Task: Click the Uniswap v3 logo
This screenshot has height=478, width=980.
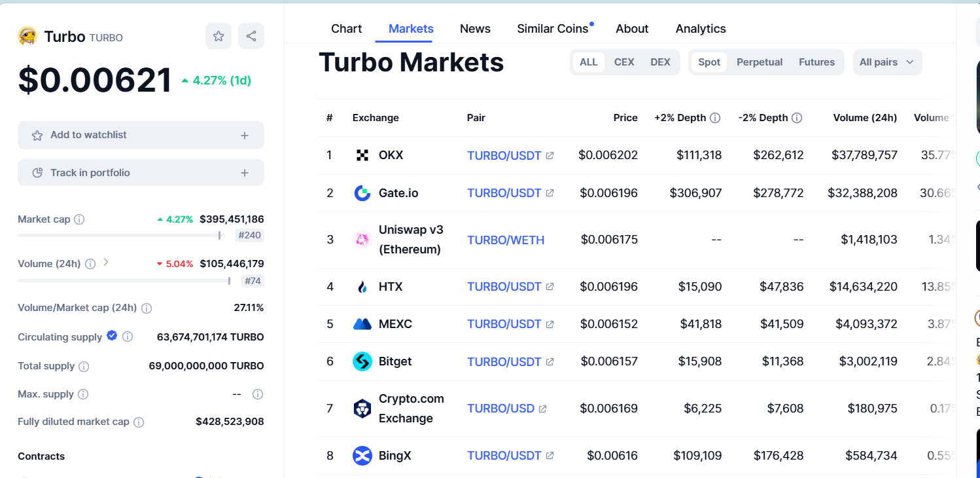Action: 362,240
